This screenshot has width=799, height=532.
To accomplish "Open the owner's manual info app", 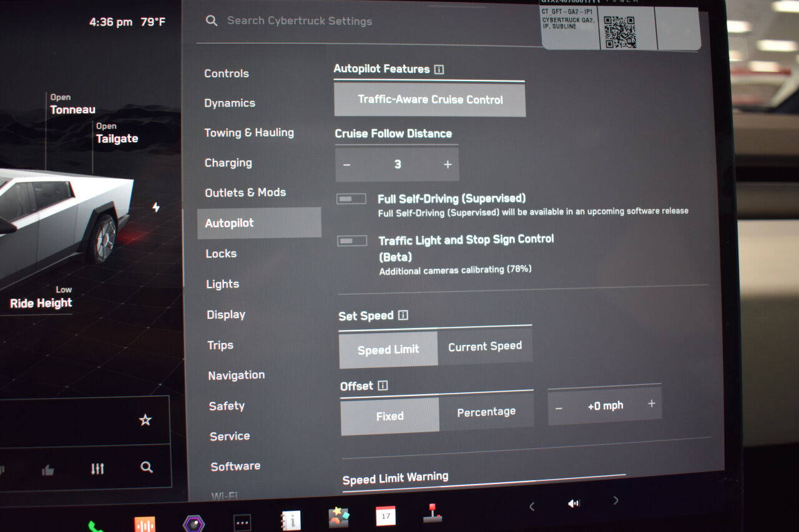I will 291,520.
